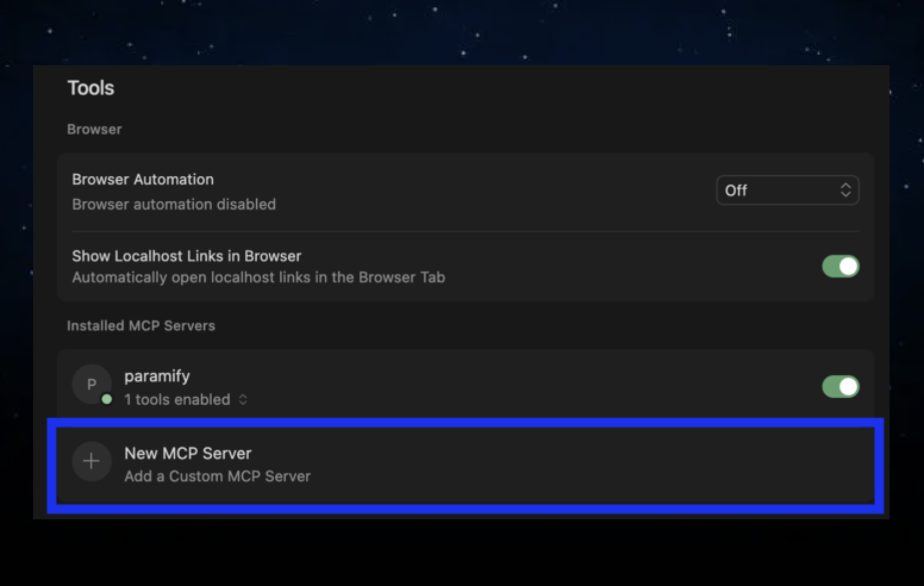Click the Show Localhost Links in Browser label
The width and height of the screenshot is (924, 586).
(187, 256)
